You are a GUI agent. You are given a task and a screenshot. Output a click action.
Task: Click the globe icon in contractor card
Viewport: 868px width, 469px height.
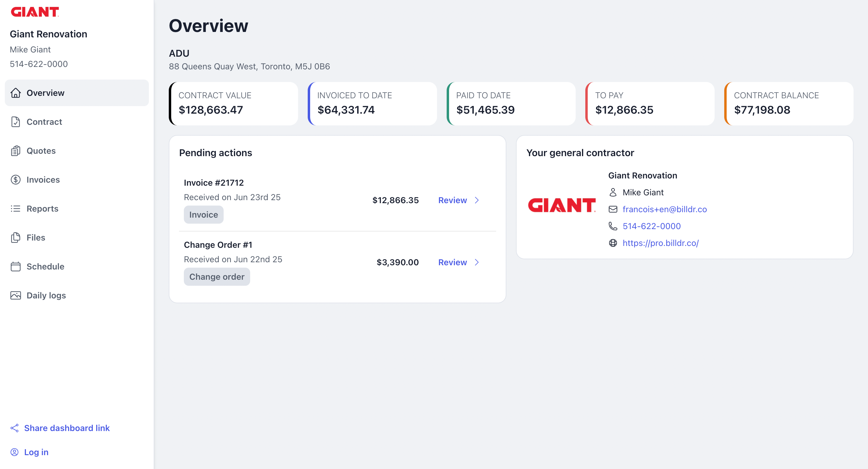(x=613, y=243)
